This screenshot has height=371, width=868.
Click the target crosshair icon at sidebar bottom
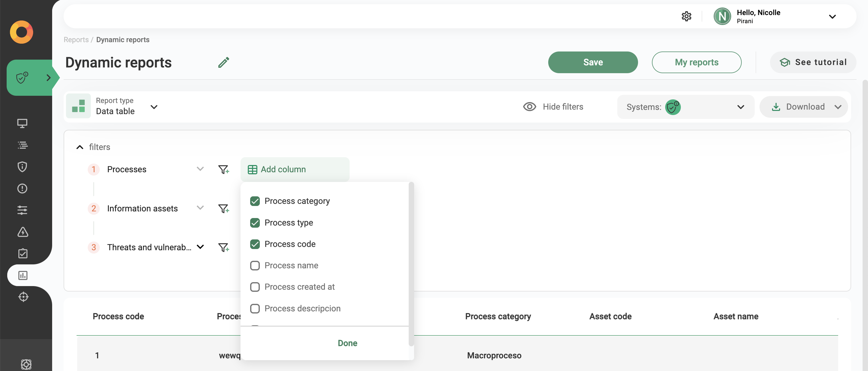(x=23, y=297)
